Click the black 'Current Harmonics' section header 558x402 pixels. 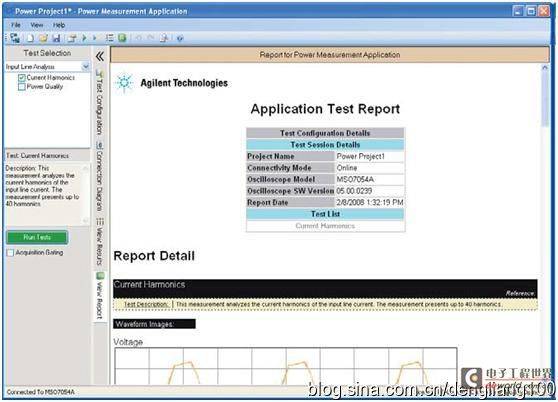(x=325, y=289)
